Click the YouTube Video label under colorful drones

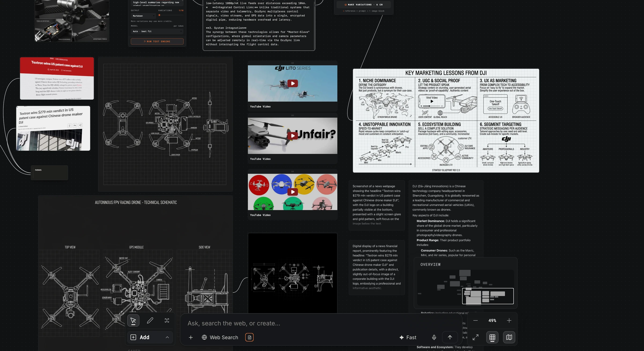point(260,215)
